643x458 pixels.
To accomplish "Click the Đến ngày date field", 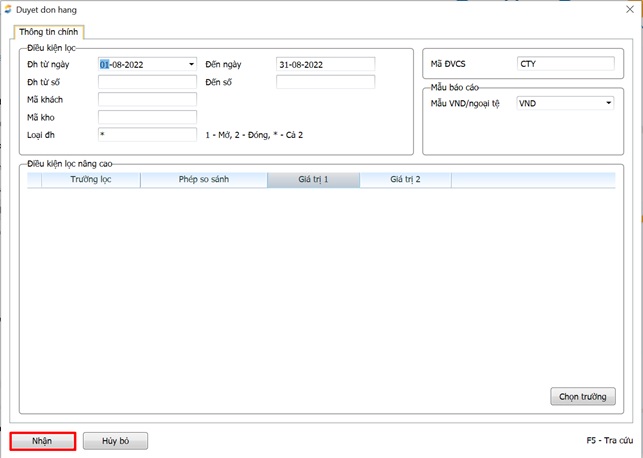I will 325,64.
